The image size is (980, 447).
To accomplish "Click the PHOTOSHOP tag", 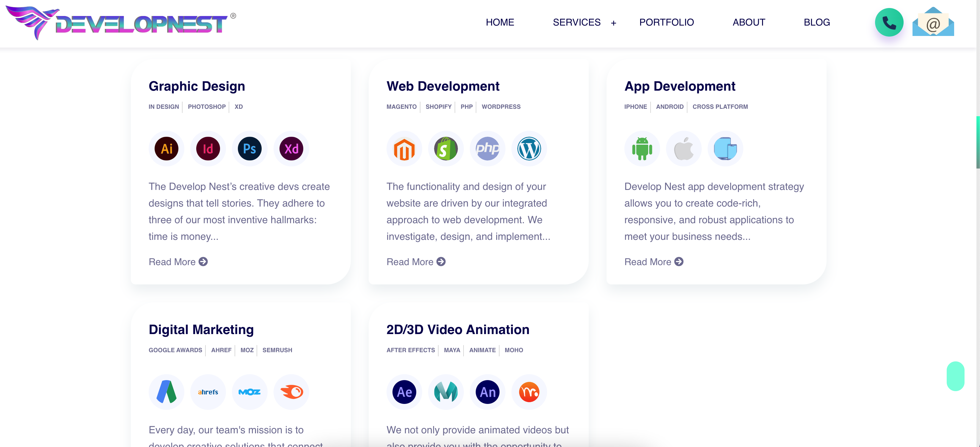I will click(x=207, y=107).
